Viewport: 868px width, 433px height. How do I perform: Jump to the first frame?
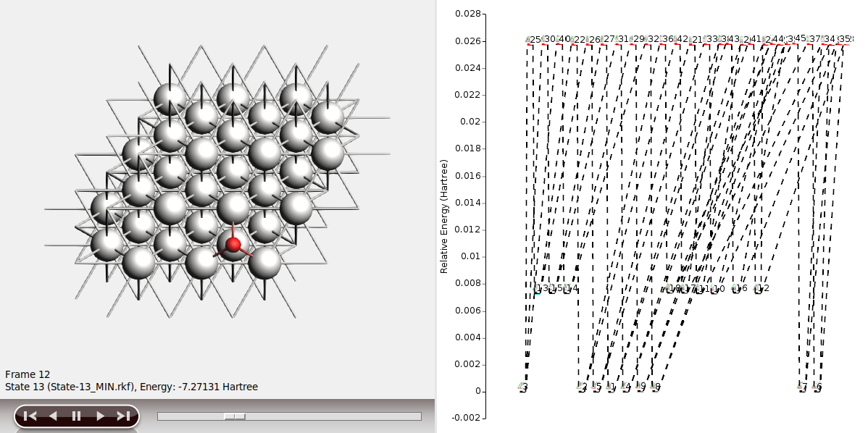pos(30,416)
